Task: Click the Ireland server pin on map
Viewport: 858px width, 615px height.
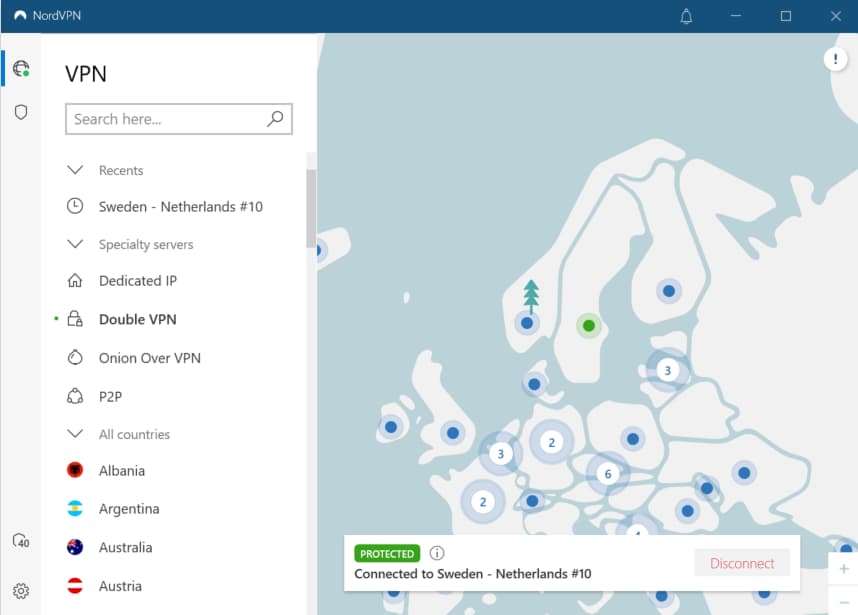Action: (391, 427)
